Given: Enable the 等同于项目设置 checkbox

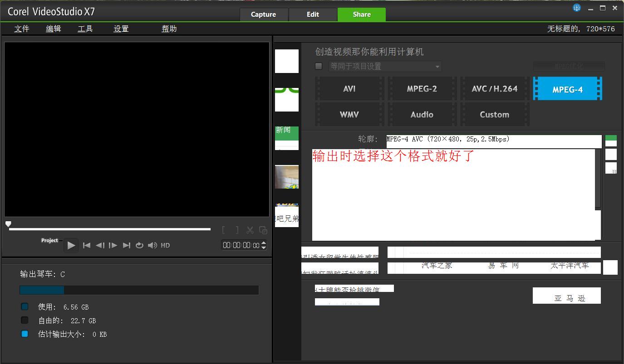Looking at the screenshot, I should click(319, 66).
